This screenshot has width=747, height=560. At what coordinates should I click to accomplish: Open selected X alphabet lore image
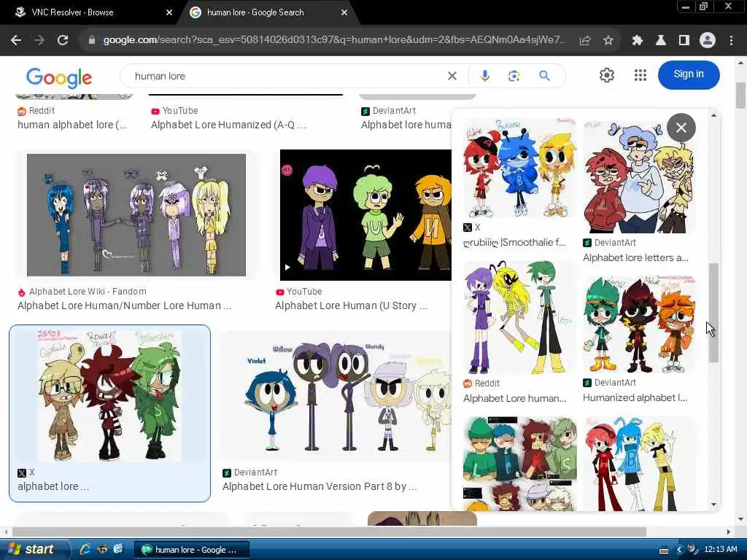109,396
